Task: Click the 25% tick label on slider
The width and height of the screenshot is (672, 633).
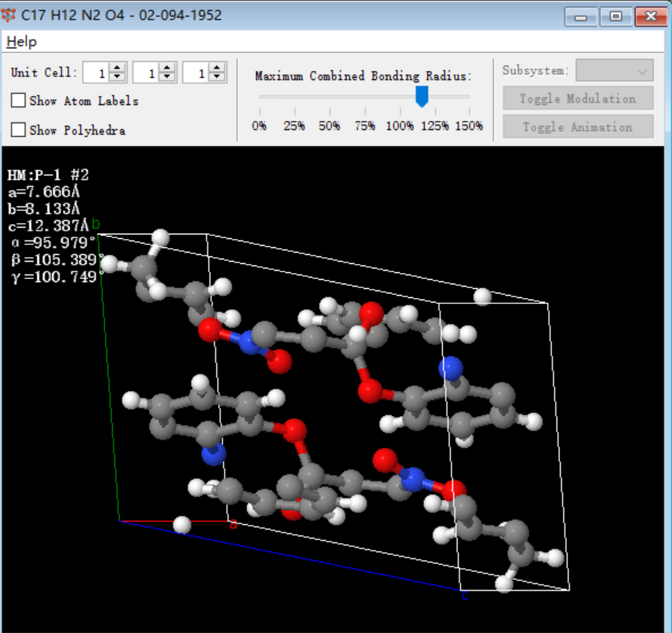Action: (x=295, y=126)
